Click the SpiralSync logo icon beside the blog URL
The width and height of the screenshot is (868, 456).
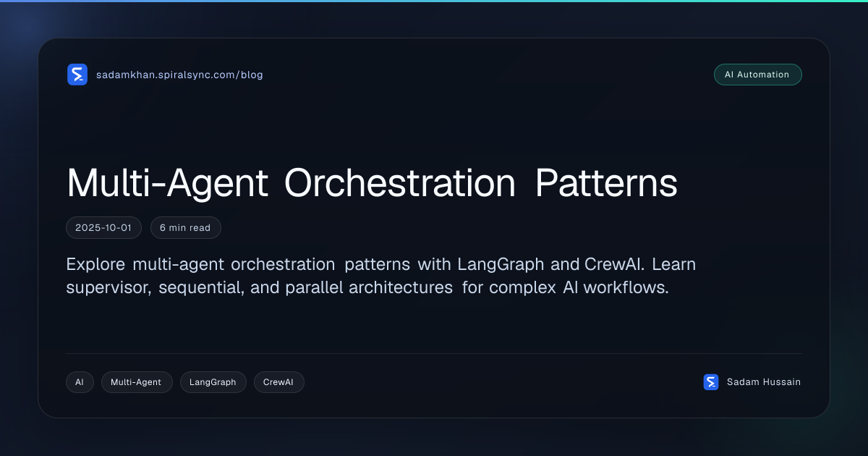pyautogui.click(x=77, y=75)
